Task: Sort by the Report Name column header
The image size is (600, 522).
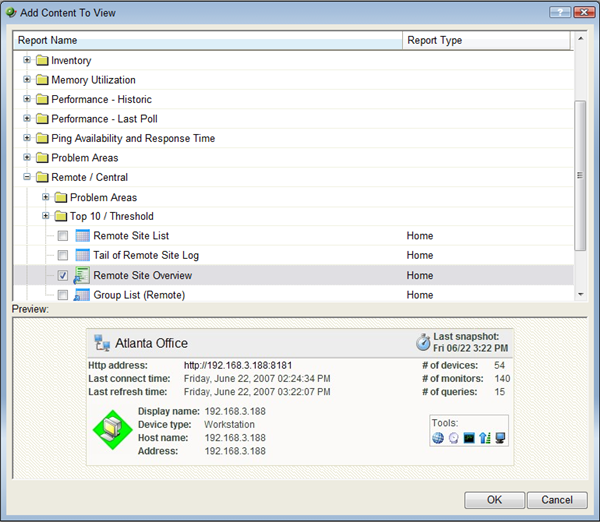Action: [208, 40]
